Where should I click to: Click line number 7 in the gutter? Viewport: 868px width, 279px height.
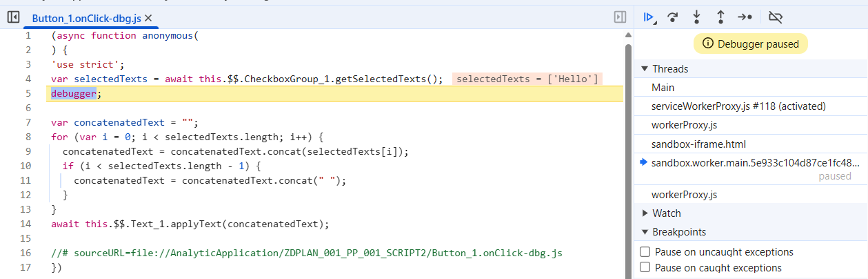(28, 122)
